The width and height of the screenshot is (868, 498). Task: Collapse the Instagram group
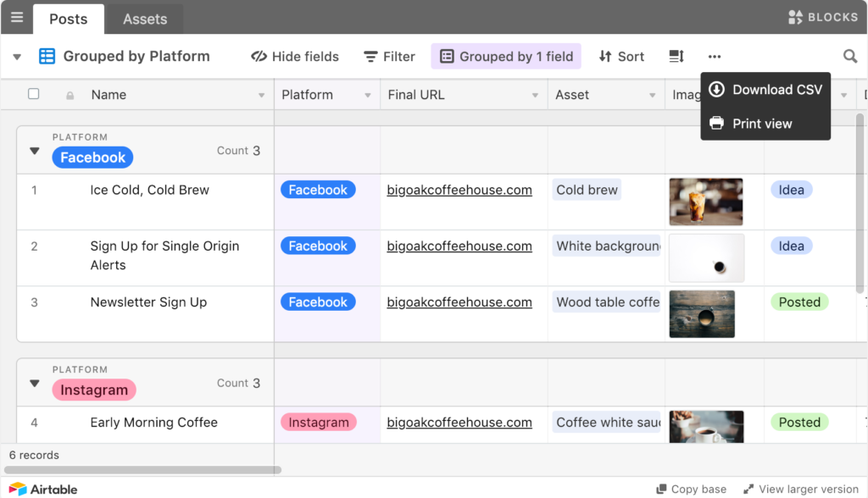(x=34, y=383)
